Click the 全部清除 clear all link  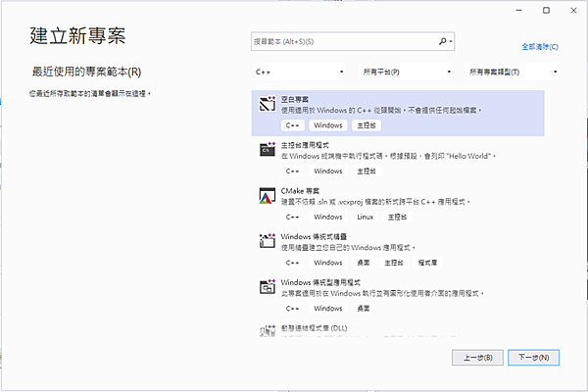[x=540, y=46]
